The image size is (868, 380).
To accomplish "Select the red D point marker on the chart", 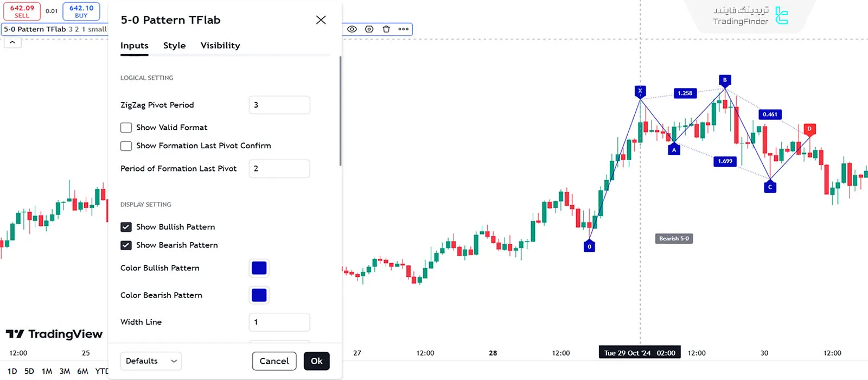I will click(809, 129).
